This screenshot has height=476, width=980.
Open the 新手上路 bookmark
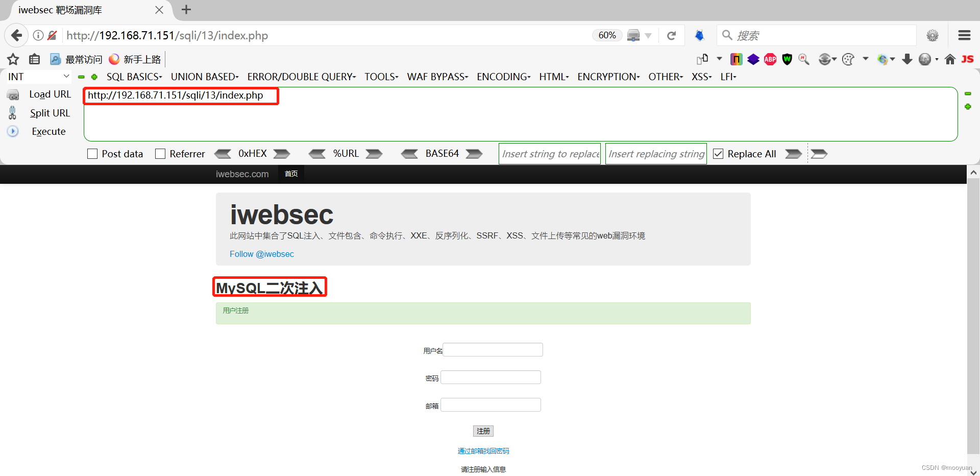tap(135, 59)
